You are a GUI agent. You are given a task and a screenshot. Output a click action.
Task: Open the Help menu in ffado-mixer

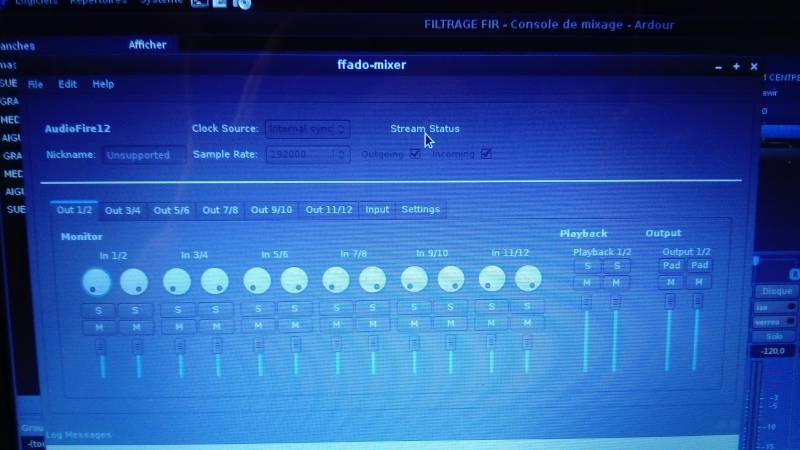point(103,84)
